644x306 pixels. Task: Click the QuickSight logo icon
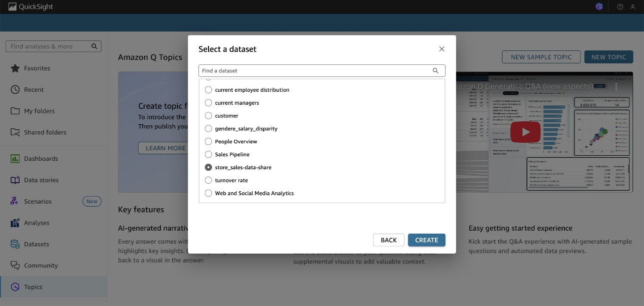[x=12, y=7]
